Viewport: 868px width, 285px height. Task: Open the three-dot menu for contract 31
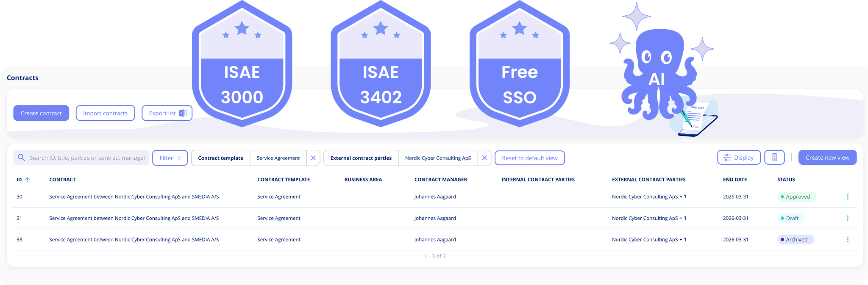pos(848,218)
